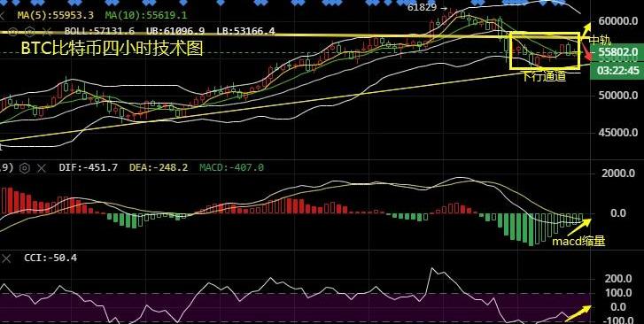This screenshot has height=324, width=644.
Task: Toggle BOLL indicator visibility eye icon
Action: point(12,31)
